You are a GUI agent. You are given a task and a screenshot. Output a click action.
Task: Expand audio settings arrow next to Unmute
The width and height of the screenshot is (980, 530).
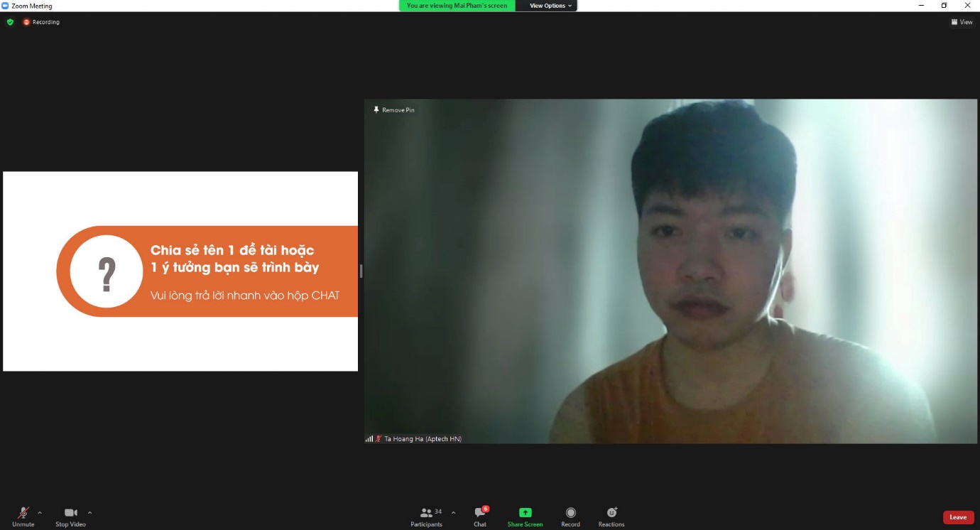tap(40, 512)
